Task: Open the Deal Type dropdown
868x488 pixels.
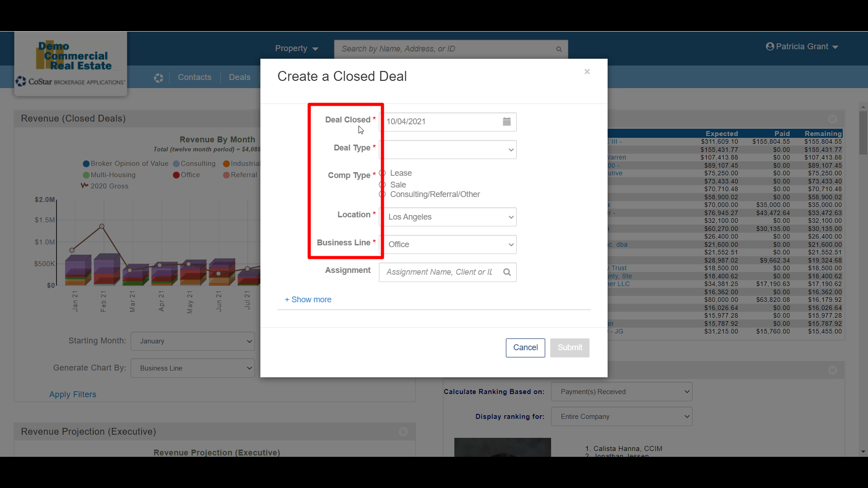Action: [x=448, y=150]
